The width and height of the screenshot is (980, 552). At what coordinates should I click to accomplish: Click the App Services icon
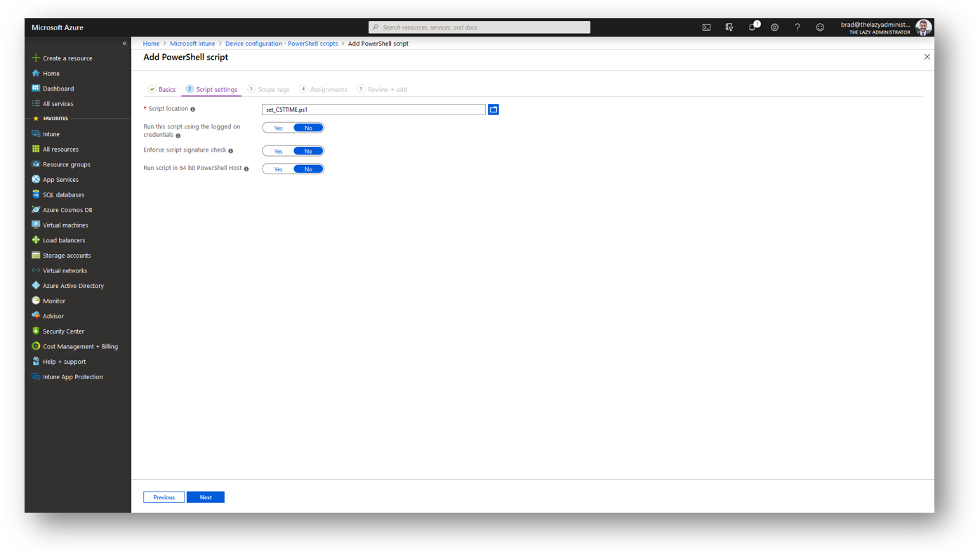click(36, 179)
